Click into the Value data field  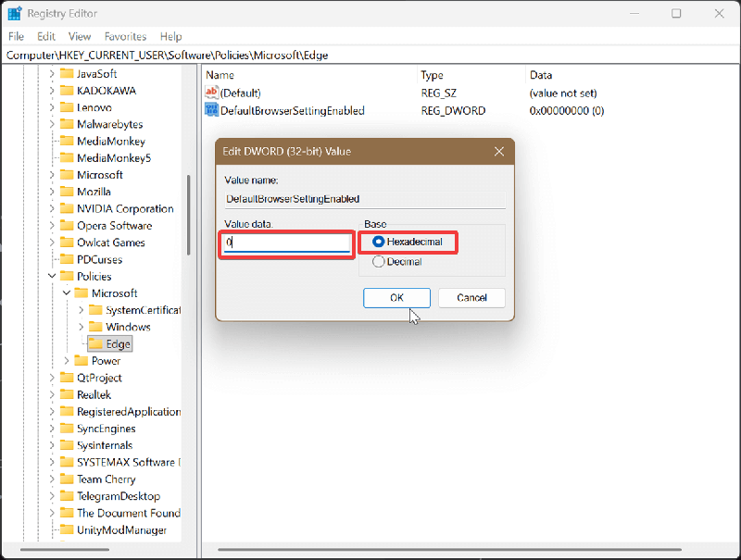(287, 243)
